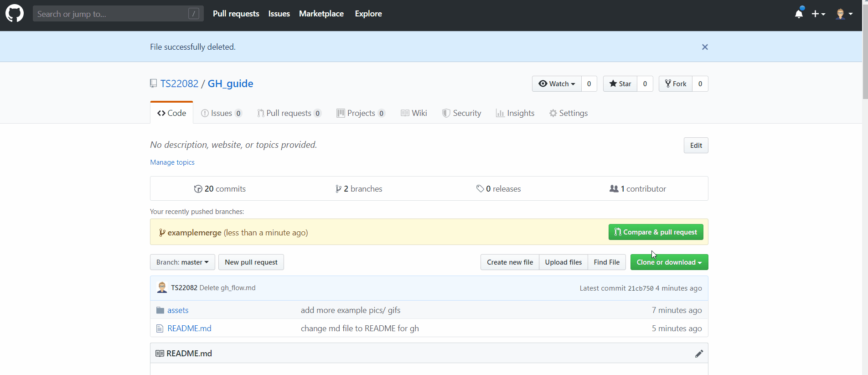868x375 pixels.
Task: Open change md file to README commit
Action: pyautogui.click(x=360, y=328)
